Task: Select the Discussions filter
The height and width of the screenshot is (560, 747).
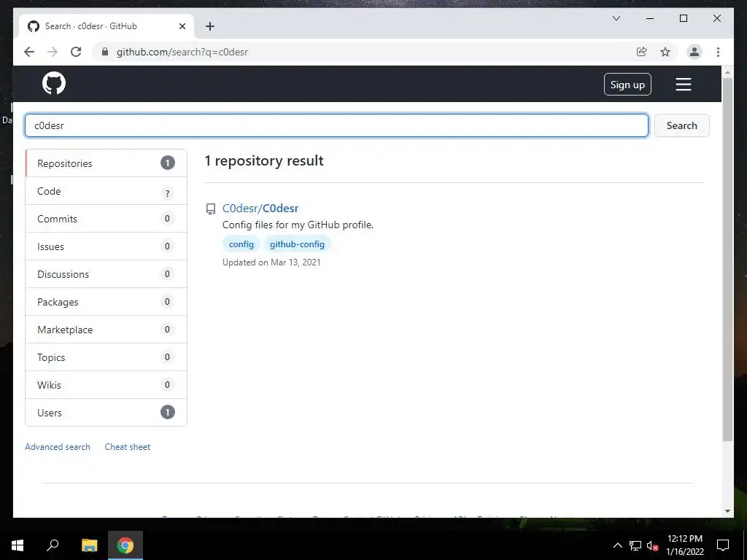Action: 106,274
